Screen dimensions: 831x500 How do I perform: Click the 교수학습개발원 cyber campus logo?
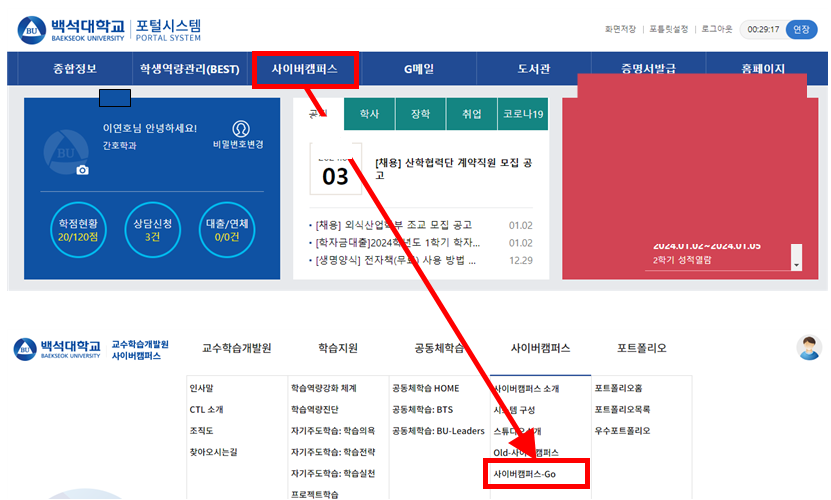[92, 349]
